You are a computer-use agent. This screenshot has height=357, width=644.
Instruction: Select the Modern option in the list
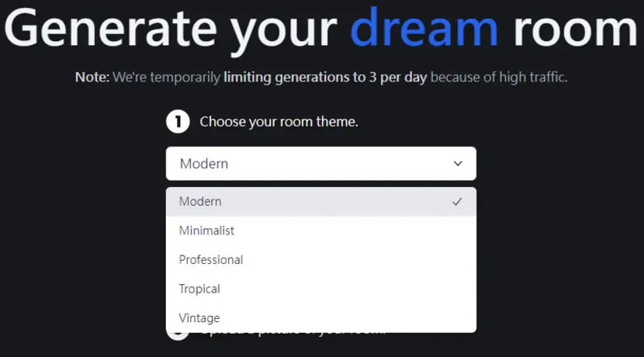(321, 202)
